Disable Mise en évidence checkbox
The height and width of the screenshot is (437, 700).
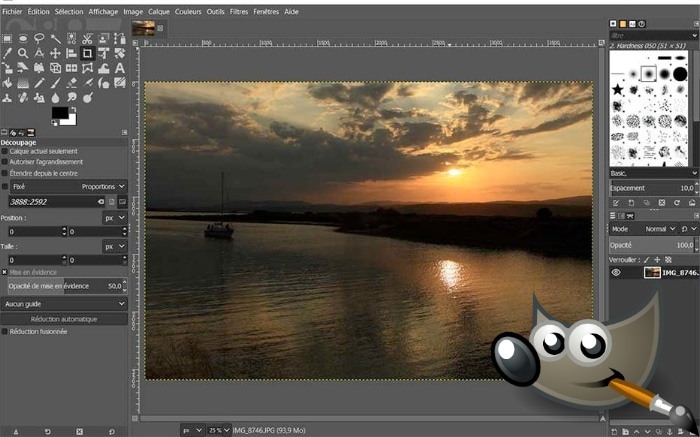pyautogui.click(x=4, y=272)
